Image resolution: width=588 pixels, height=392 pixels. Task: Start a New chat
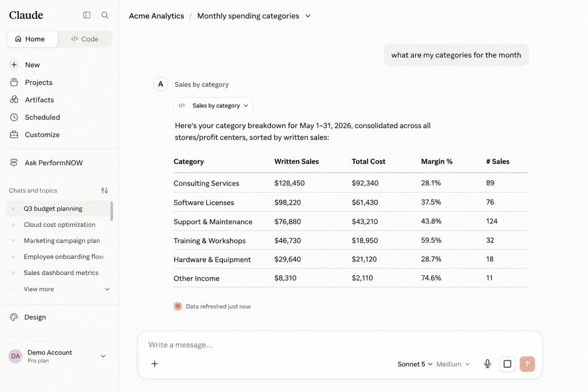pyautogui.click(x=32, y=65)
